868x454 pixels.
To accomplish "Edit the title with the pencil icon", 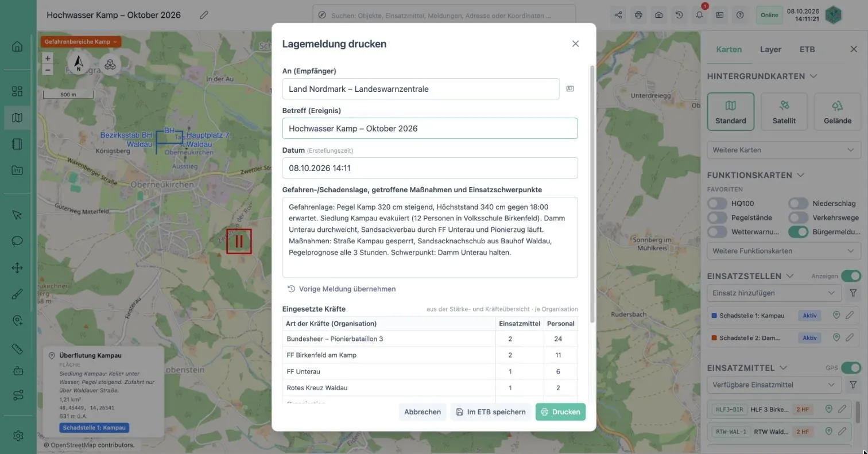I will coord(204,15).
